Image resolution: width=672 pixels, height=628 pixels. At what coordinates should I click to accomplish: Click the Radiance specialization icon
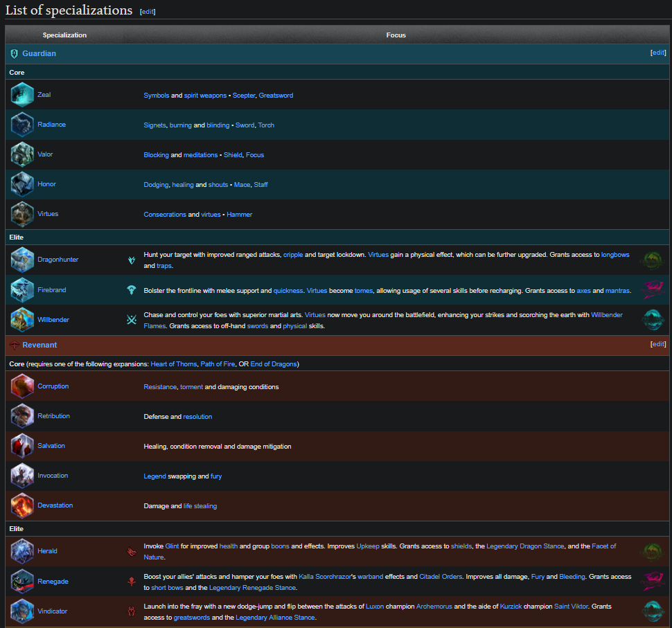(x=22, y=125)
